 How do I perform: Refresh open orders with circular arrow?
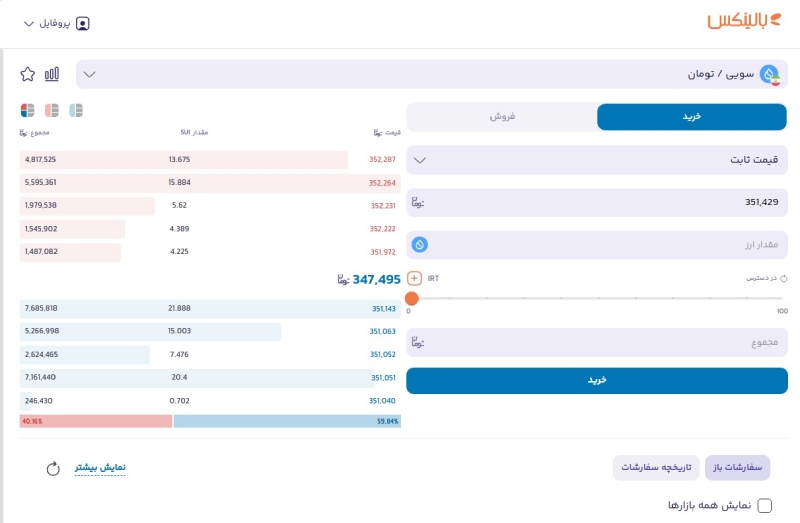[x=53, y=468]
